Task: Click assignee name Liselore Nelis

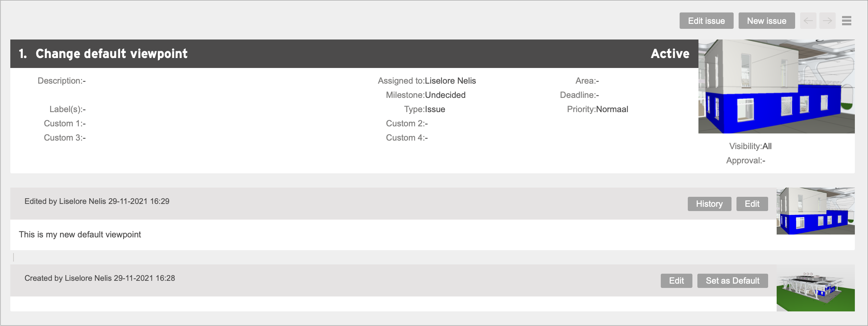Action: pos(450,81)
